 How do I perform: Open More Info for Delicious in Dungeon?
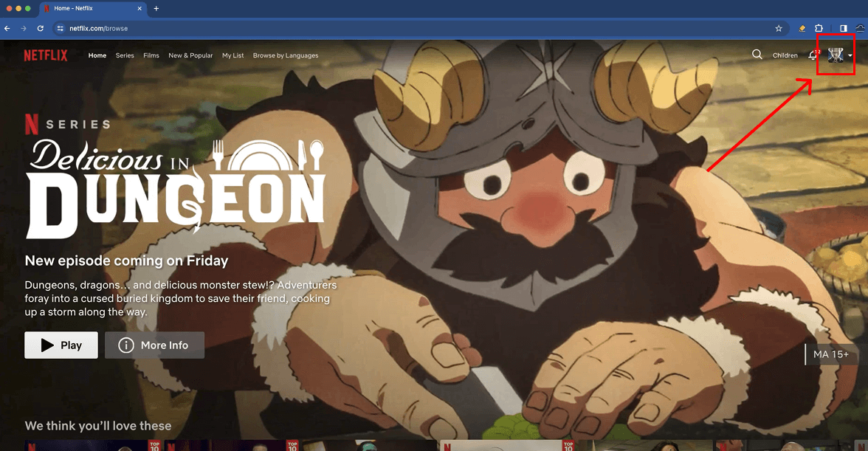coord(154,345)
